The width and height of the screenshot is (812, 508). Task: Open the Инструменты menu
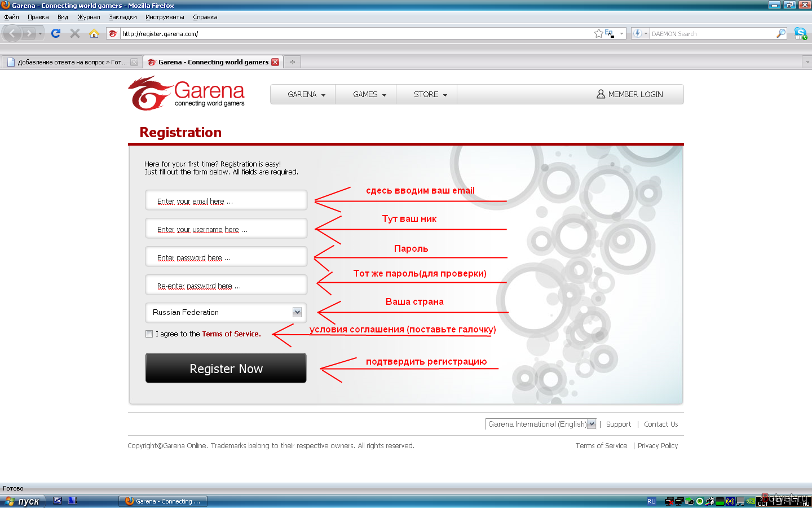click(x=165, y=17)
